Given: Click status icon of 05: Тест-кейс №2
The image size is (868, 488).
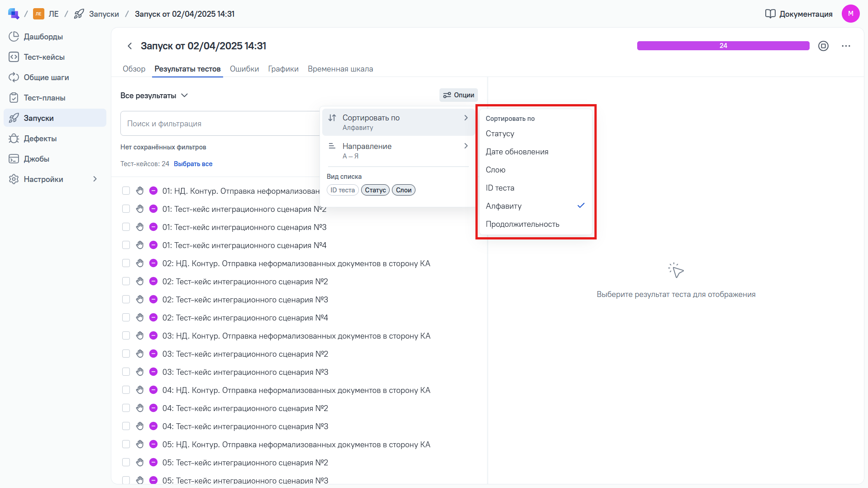Looking at the screenshot, I should [153, 462].
